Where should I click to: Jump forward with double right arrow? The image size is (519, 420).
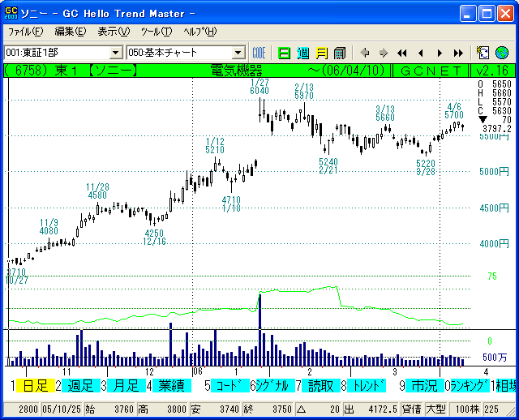[458, 53]
